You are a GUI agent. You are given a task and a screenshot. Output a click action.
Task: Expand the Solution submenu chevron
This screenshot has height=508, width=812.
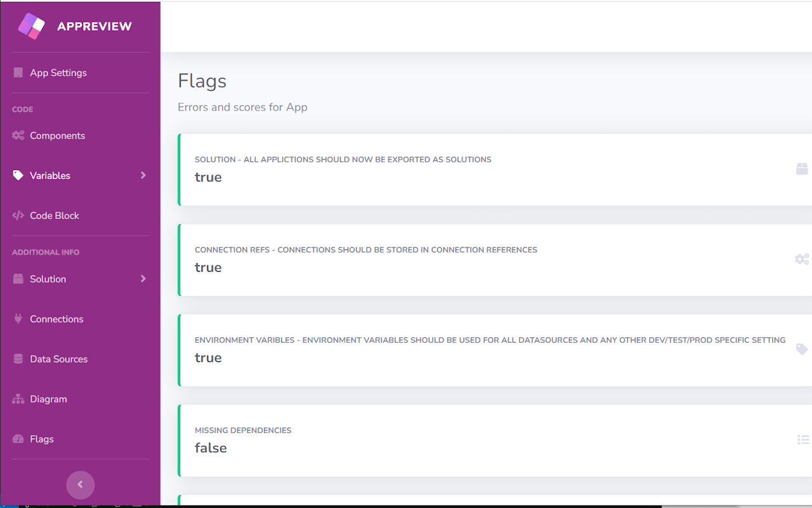pos(143,279)
